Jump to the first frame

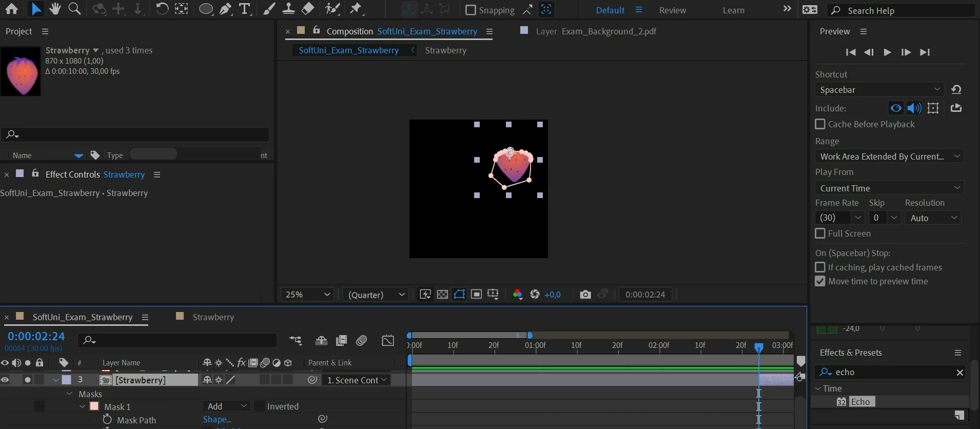pos(850,52)
